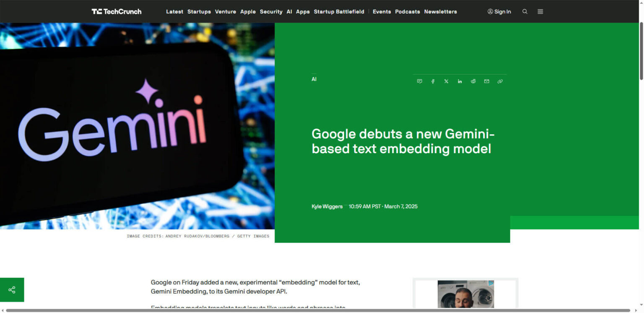
Task: Copy the article link
Action: click(500, 81)
